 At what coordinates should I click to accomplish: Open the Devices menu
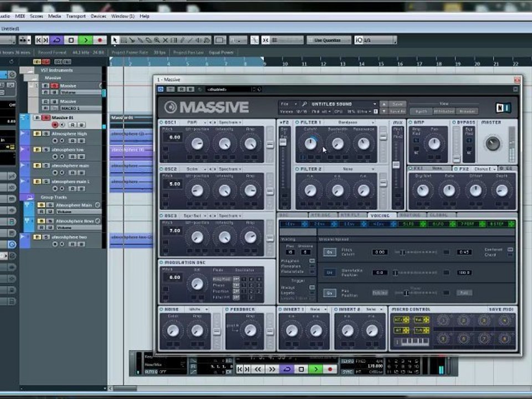[x=99, y=16]
